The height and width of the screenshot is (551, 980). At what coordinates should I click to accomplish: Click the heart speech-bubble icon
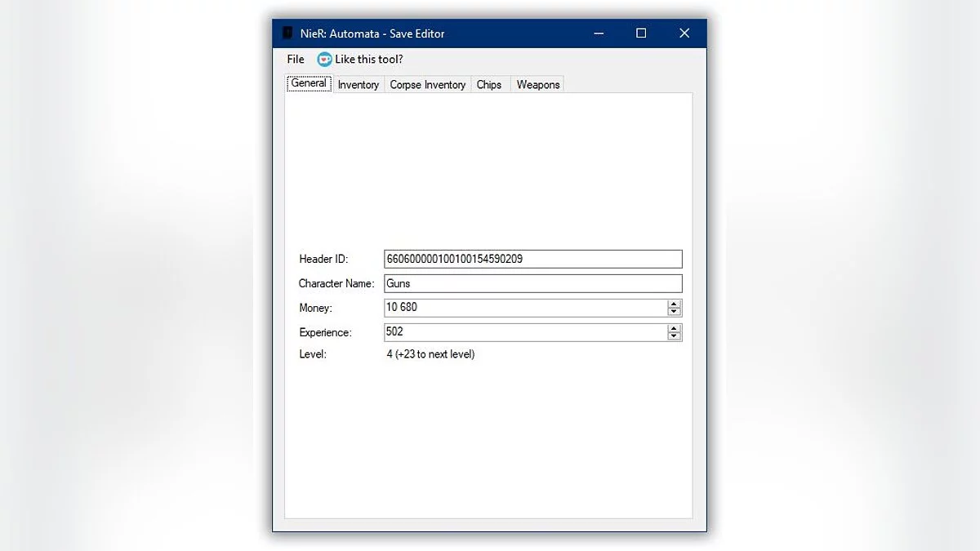325,60
